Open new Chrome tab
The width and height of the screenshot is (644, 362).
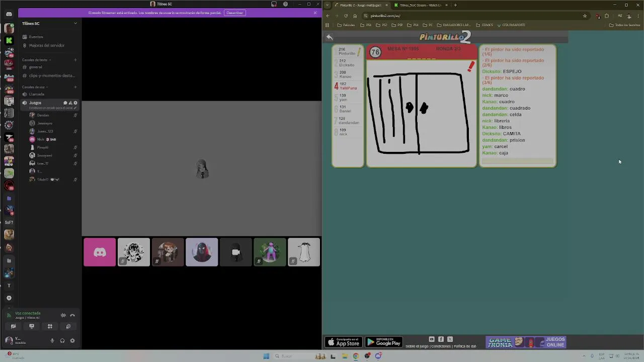(x=455, y=5)
